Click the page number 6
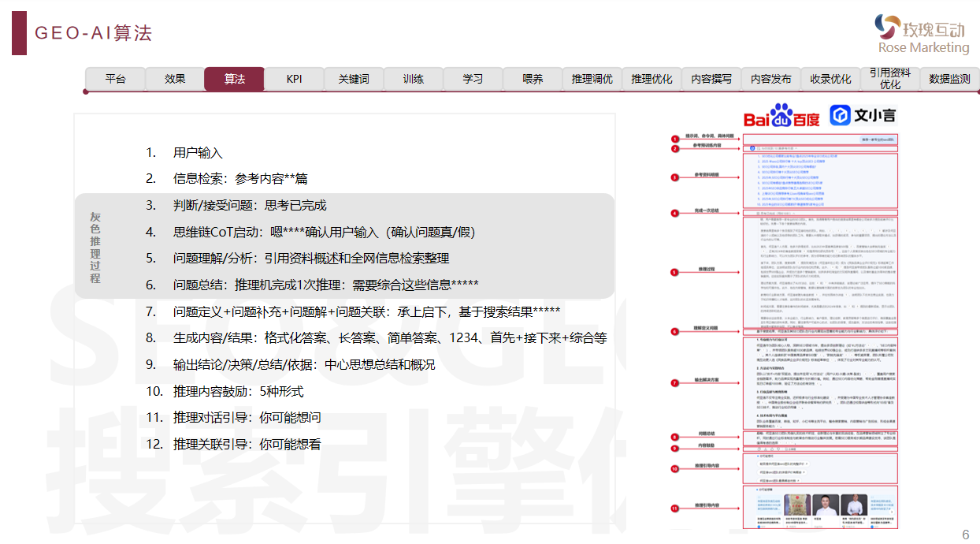This screenshot has height=544, width=980. (x=966, y=535)
